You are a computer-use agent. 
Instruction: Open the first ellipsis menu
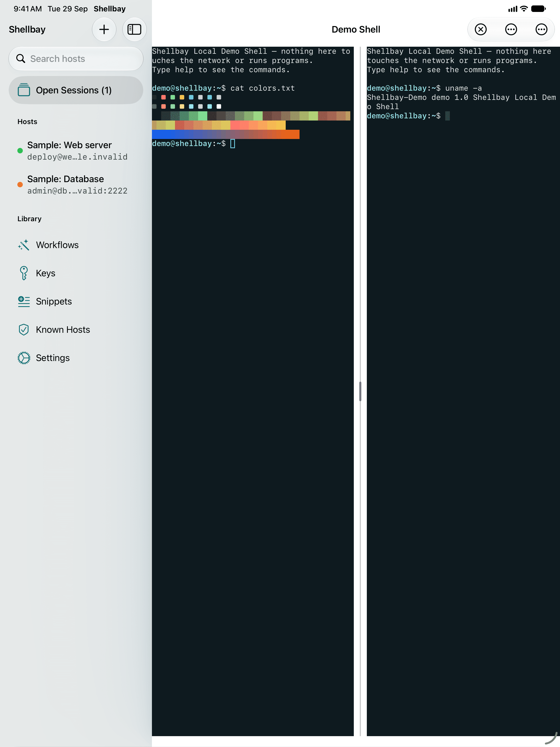(x=511, y=29)
